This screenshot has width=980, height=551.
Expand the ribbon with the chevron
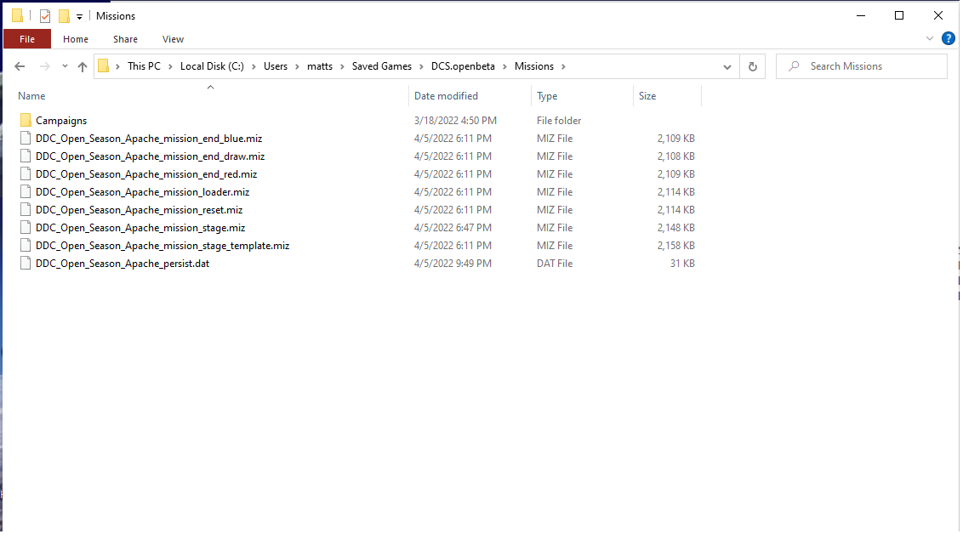929,39
